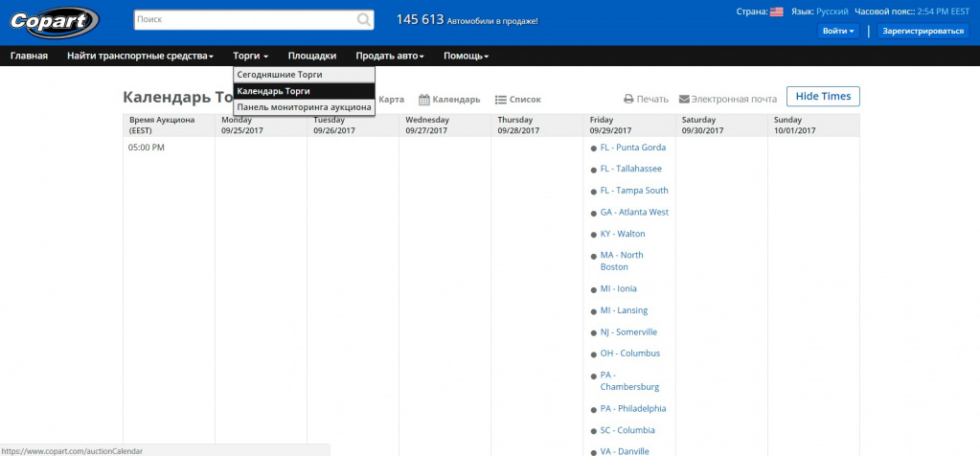
Task: Open SC - Columbia auction
Action: click(627, 430)
